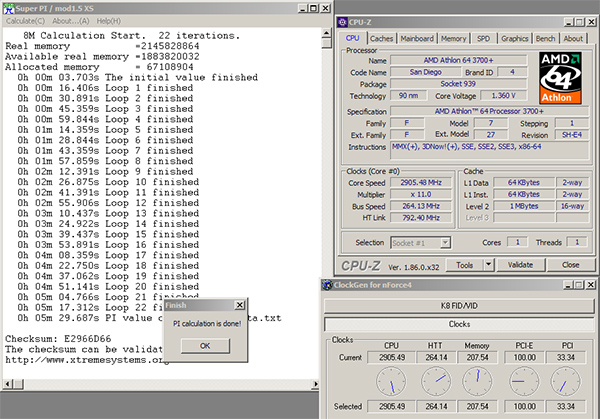Click the PCI-E clock dial in ClockGen
This screenshot has height=419, width=600.
click(524, 381)
